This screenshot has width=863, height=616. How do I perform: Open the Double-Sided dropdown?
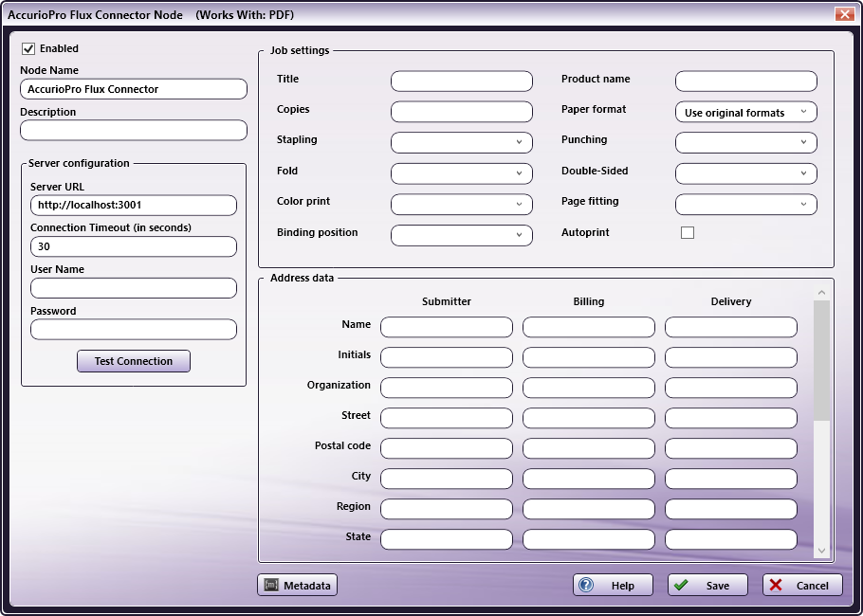[x=746, y=173]
